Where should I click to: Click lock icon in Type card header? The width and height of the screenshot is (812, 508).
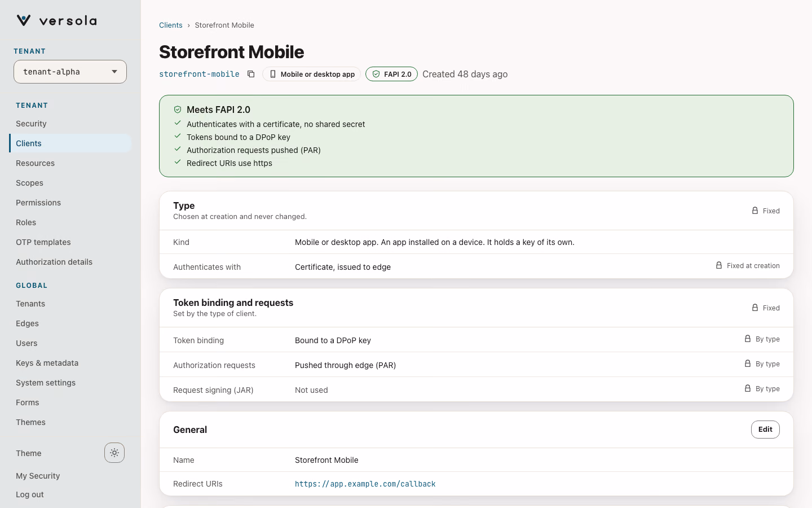point(755,211)
